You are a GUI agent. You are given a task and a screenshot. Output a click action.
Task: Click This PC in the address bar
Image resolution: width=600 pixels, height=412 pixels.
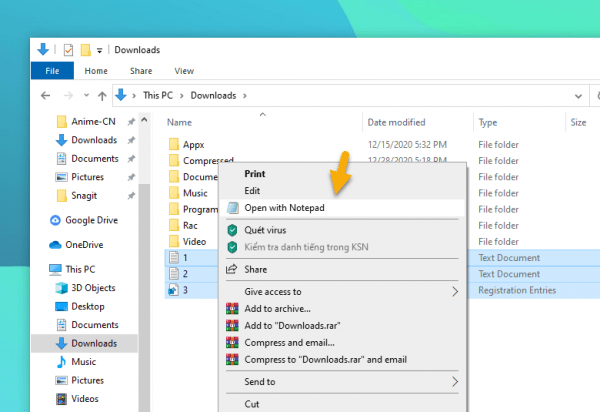click(x=158, y=95)
